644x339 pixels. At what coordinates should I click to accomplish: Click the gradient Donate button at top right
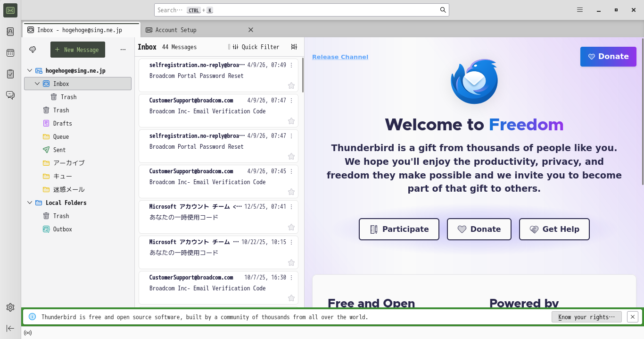608,57
